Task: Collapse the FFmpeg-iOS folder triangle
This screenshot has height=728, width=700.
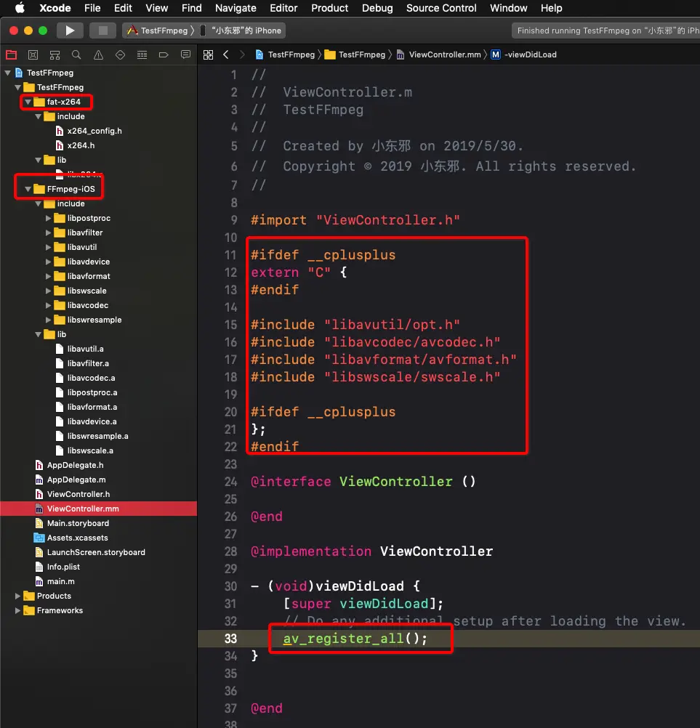Action: pyautogui.click(x=28, y=189)
